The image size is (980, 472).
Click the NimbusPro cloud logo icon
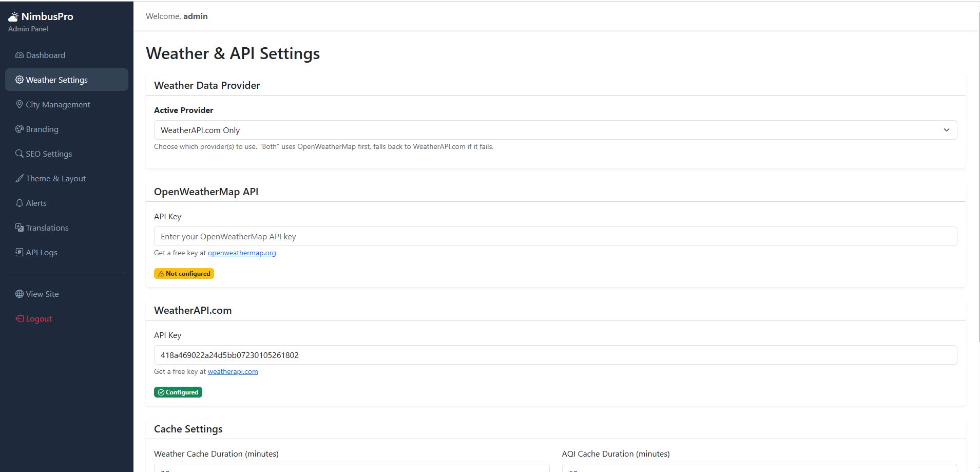(x=13, y=16)
